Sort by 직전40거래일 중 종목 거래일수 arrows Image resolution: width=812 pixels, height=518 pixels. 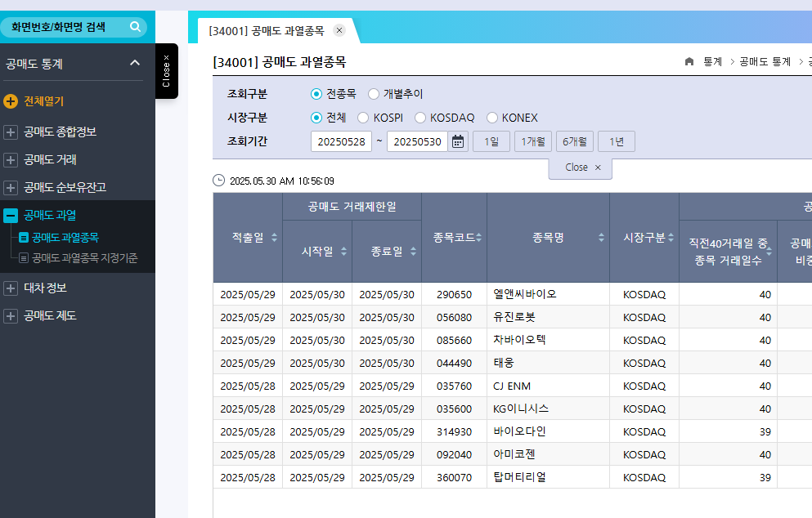point(769,252)
